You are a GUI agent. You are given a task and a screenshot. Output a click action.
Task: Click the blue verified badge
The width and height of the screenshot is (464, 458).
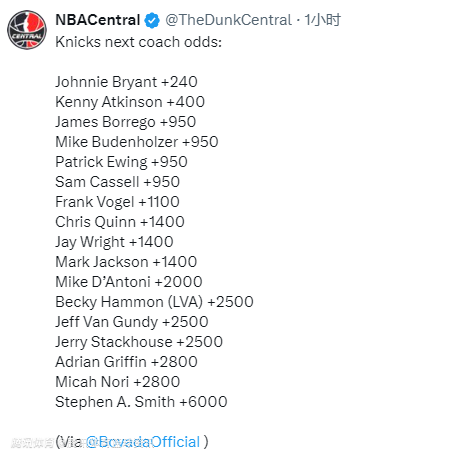coord(152,20)
